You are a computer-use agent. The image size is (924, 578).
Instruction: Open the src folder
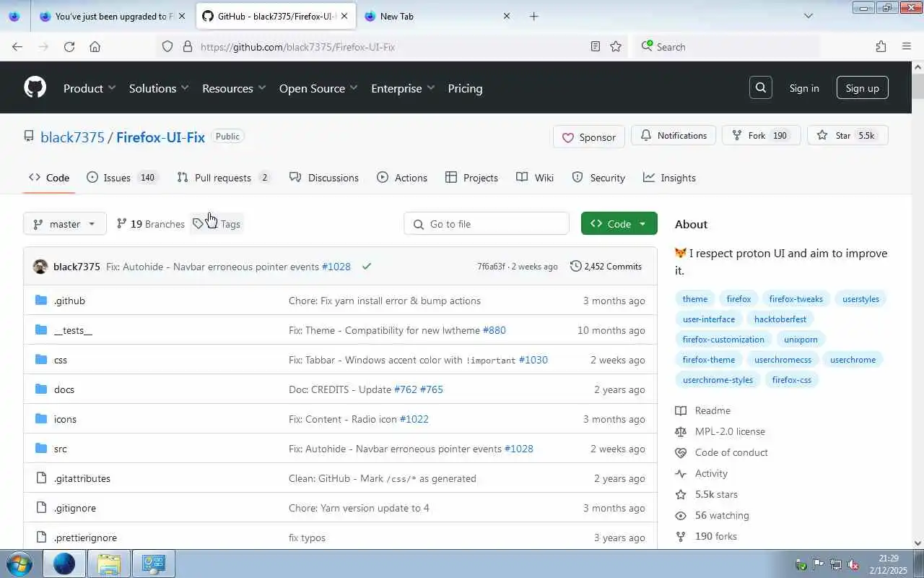coord(61,449)
